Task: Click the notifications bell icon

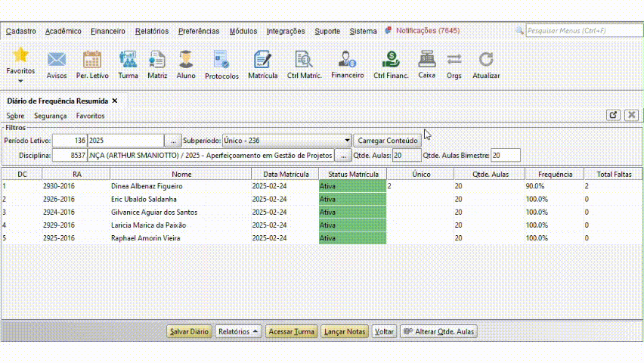Action: [x=388, y=31]
